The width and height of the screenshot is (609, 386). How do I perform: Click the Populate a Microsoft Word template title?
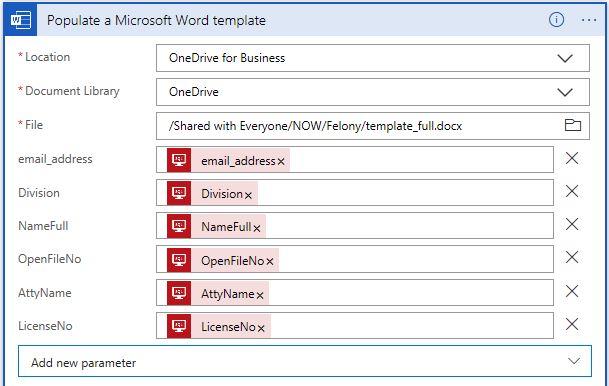(x=156, y=20)
